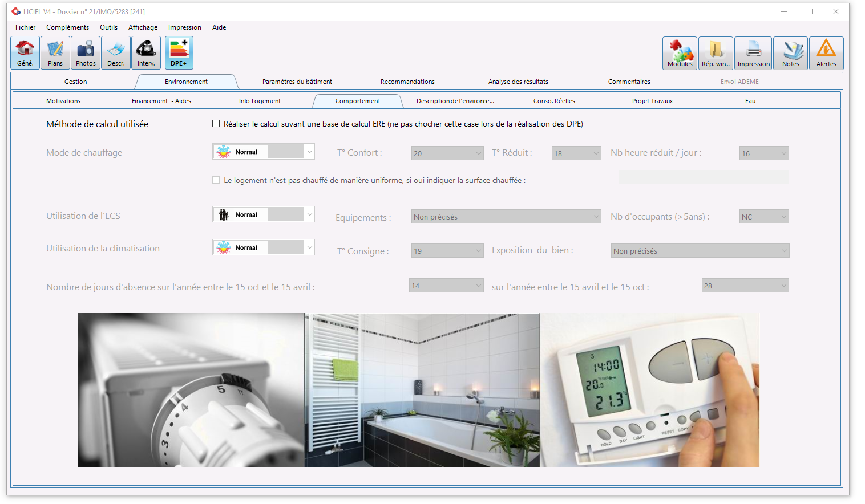Expand the T° Consigne dropdown
Viewport: 865px width, 504px height.
click(447, 251)
